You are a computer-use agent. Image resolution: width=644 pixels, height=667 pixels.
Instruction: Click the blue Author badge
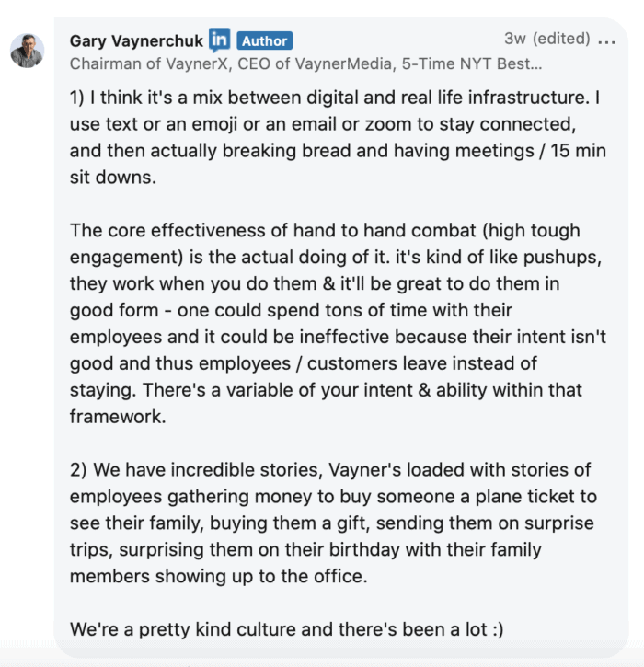click(x=265, y=40)
